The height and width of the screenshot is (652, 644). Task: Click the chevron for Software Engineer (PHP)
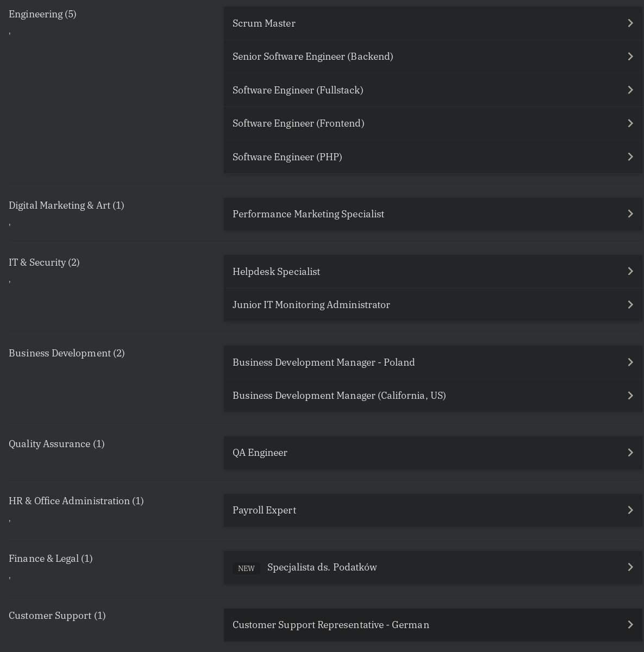point(630,156)
